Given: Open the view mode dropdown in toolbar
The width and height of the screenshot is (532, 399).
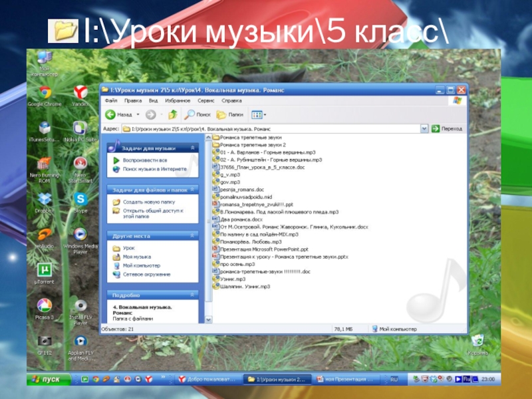Looking at the screenshot, I should click(x=257, y=114).
